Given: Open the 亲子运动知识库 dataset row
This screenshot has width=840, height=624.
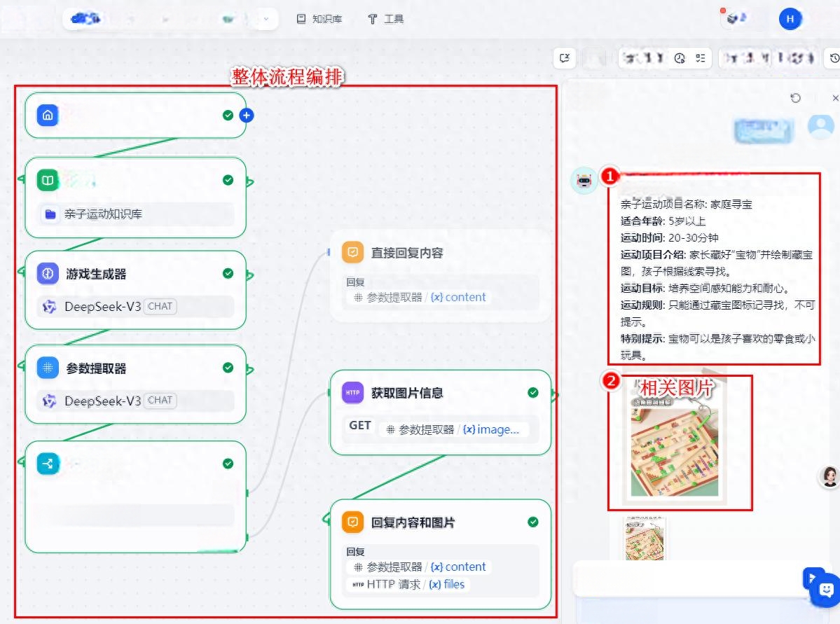Looking at the screenshot, I should 137,214.
